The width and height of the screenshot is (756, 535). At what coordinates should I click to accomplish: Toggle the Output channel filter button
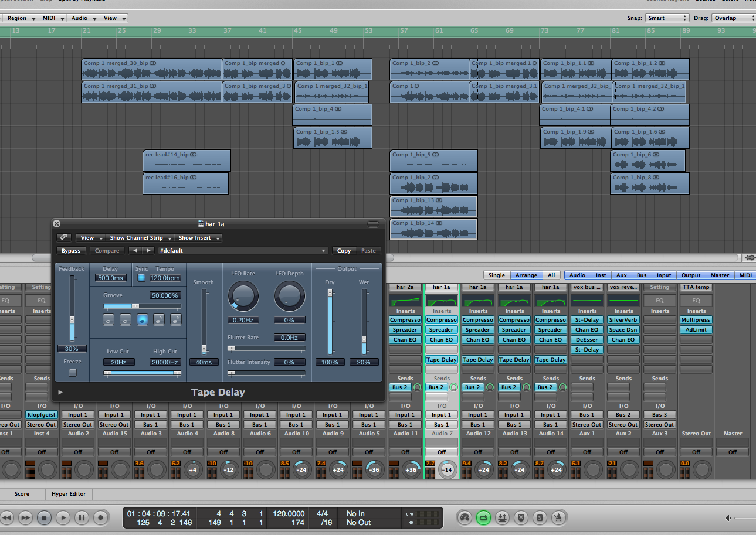[691, 275]
